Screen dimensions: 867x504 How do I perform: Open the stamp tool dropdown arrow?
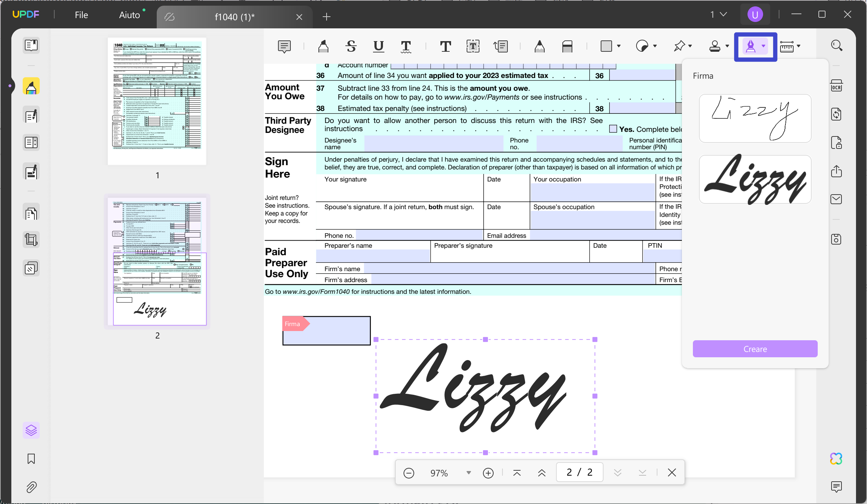coord(727,46)
